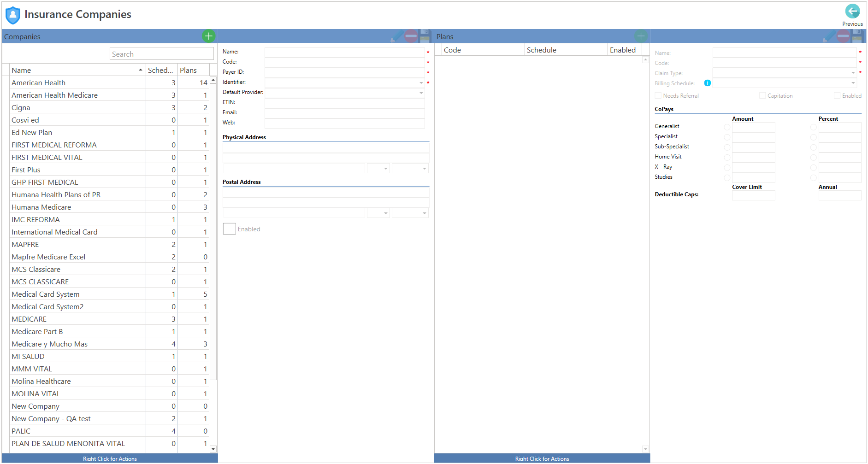Click plans list scroll down arrow
Screen dimensions: 868x464
pyautogui.click(x=645, y=449)
